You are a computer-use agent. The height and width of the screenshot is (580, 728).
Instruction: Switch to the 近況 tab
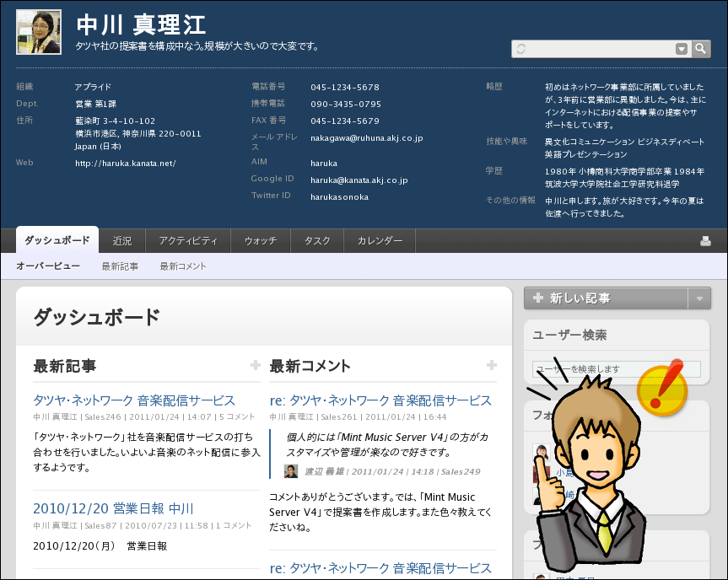pyautogui.click(x=122, y=241)
